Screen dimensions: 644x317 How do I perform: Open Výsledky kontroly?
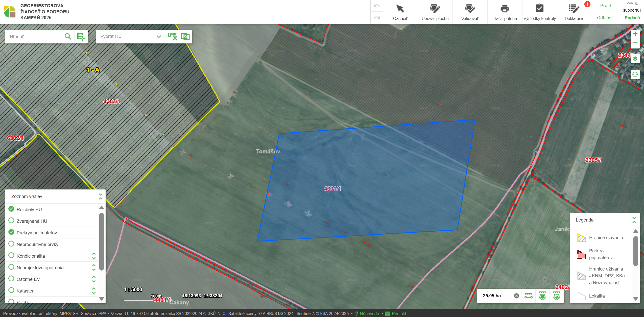[539, 12]
